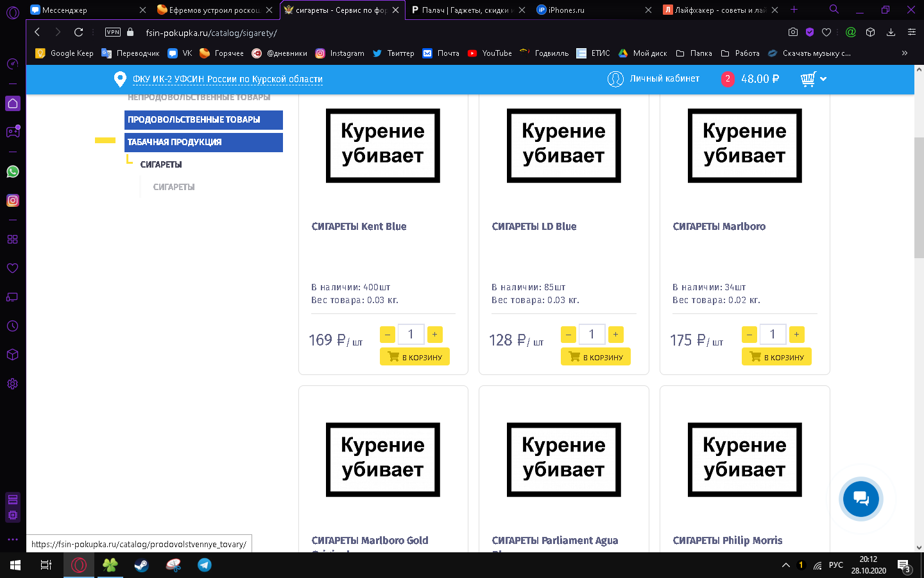Open the Philip Morris product image
924x578 pixels.
tap(744, 460)
